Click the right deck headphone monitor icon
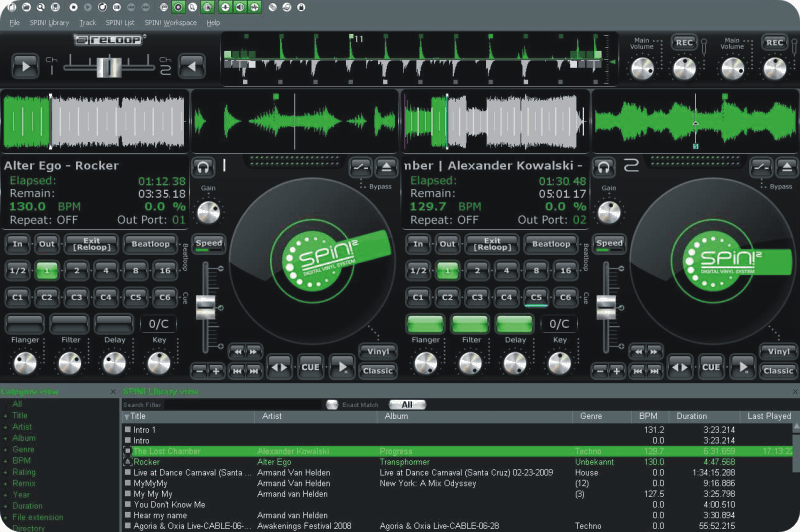The width and height of the screenshot is (800, 532). pyautogui.click(x=604, y=167)
